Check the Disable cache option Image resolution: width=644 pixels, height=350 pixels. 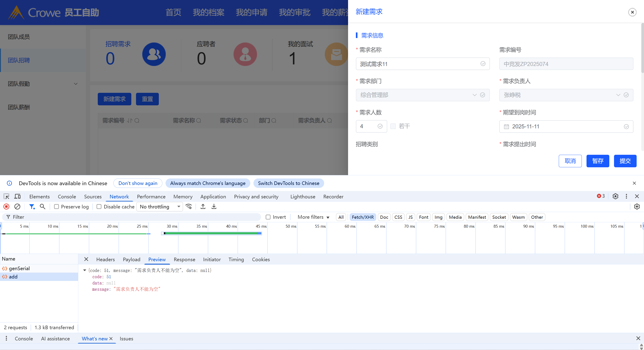[x=99, y=207]
